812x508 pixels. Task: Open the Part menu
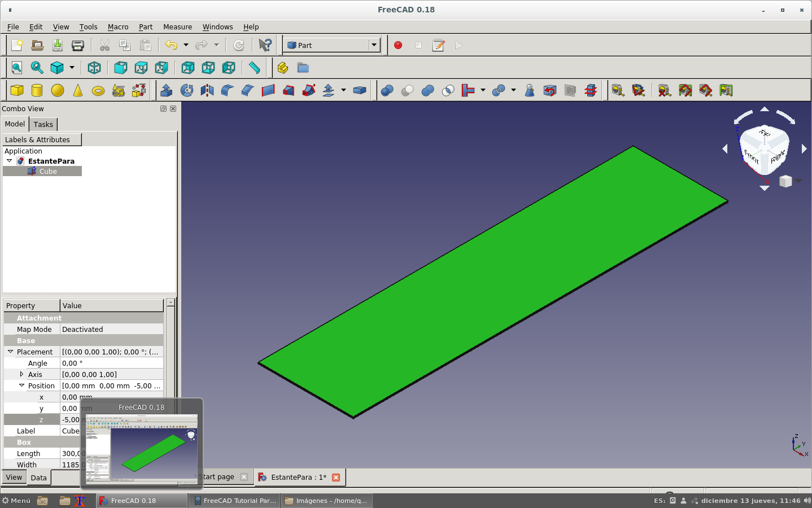tap(146, 27)
